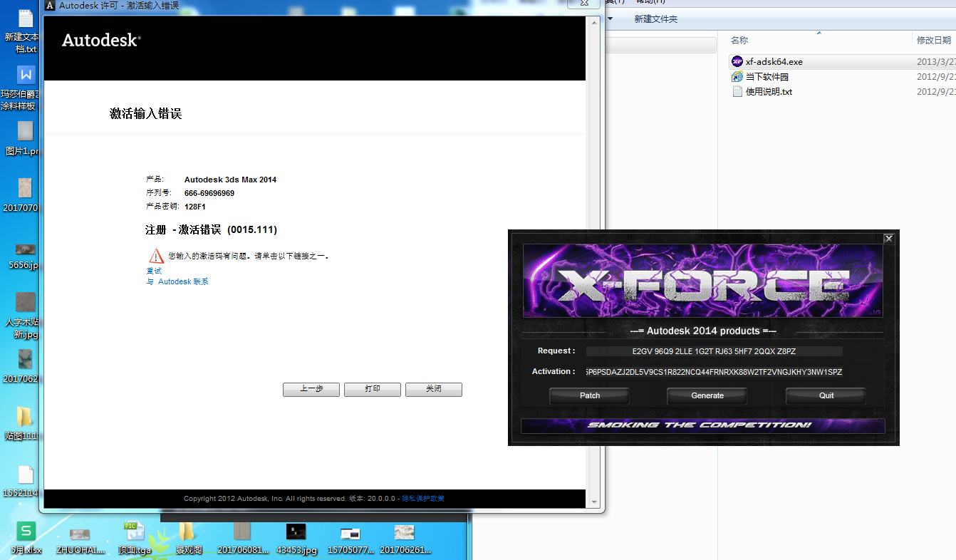The height and width of the screenshot is (560, 956).
Task: Sort Explorer files by 名称 column header
Action: pos(739,41)
